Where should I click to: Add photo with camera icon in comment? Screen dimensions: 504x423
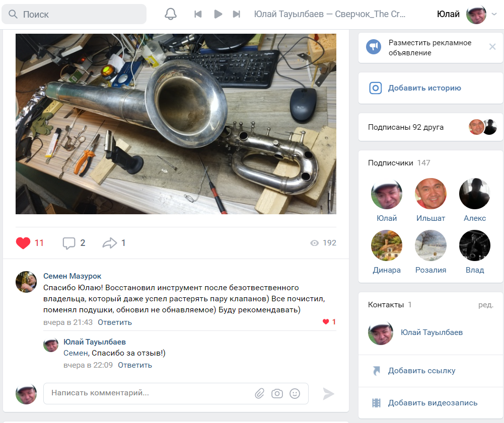pos(277,393)
